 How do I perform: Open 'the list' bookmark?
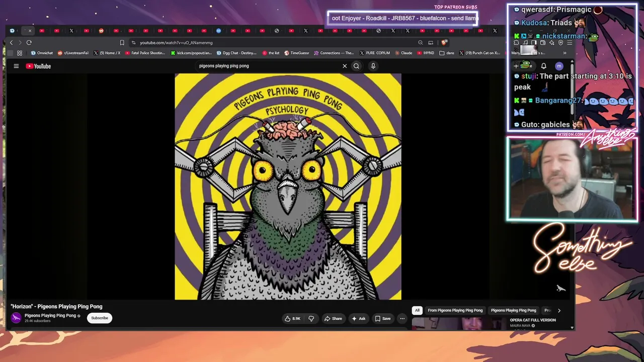[x=271, y=53]
